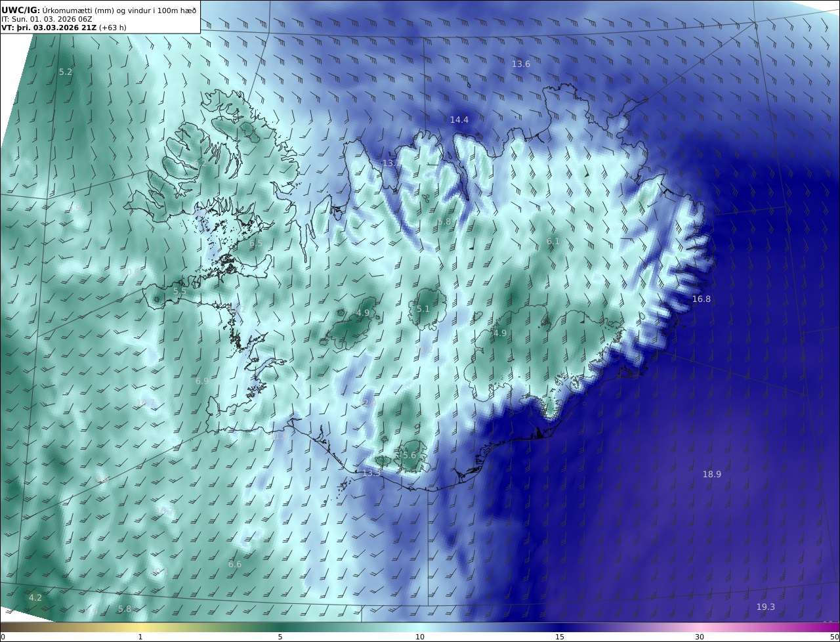Screen dimensions: 840x642
Task: Click the 16.8 value off the east coast
Action: click(702, 299)
